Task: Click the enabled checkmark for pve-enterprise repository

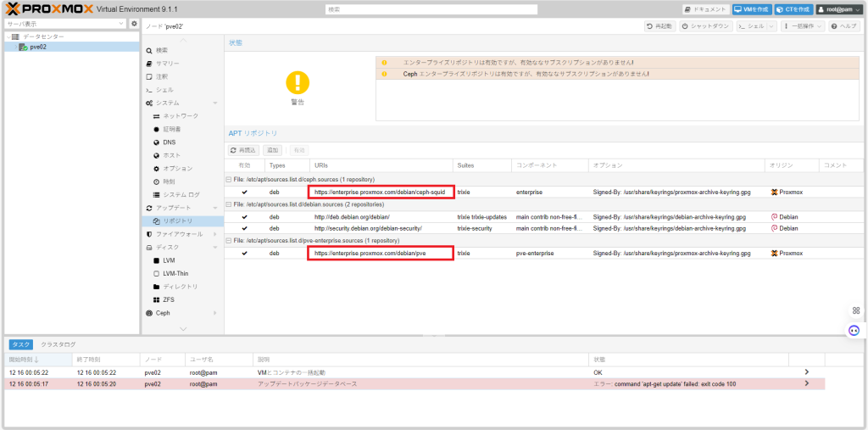Action: [x=245, y=253]
